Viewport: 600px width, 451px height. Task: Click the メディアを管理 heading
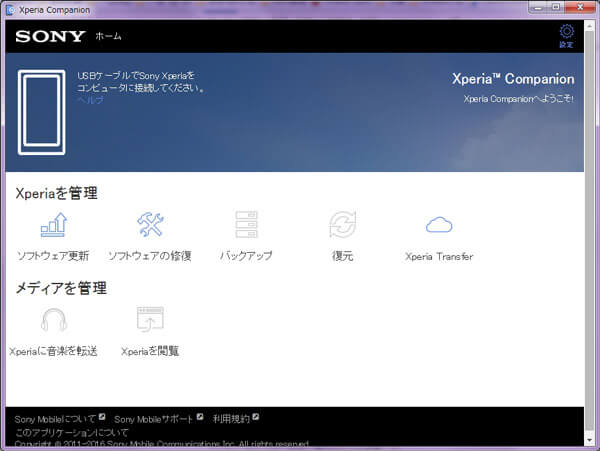(x=61, y=288)
